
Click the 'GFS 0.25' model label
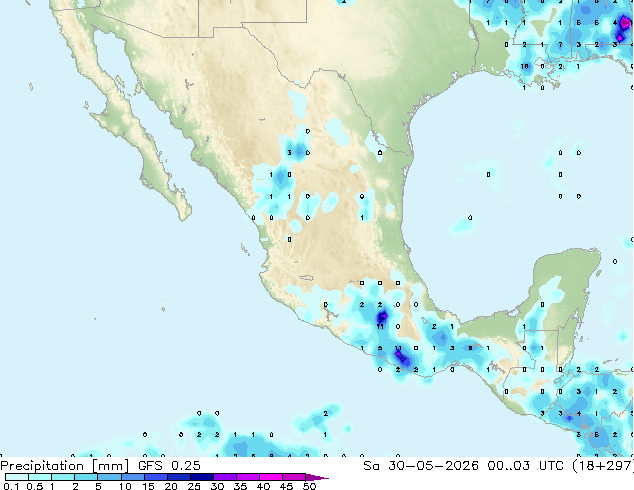[x=169, y=466]
